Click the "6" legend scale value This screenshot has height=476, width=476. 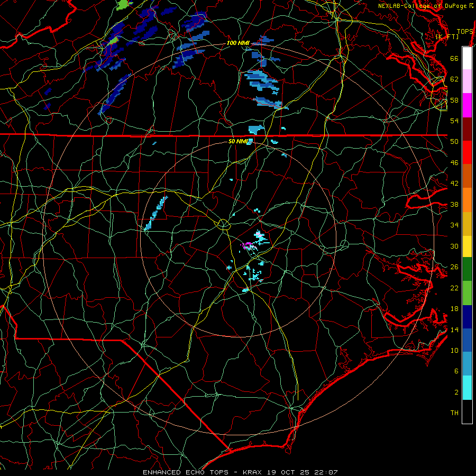456,371
